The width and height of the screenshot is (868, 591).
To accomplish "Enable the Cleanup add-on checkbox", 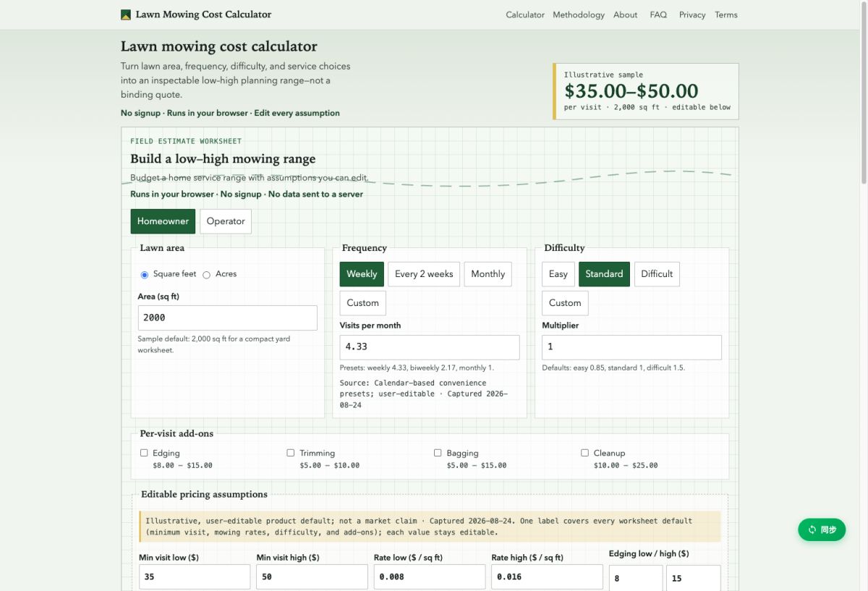I will [584, 453].
